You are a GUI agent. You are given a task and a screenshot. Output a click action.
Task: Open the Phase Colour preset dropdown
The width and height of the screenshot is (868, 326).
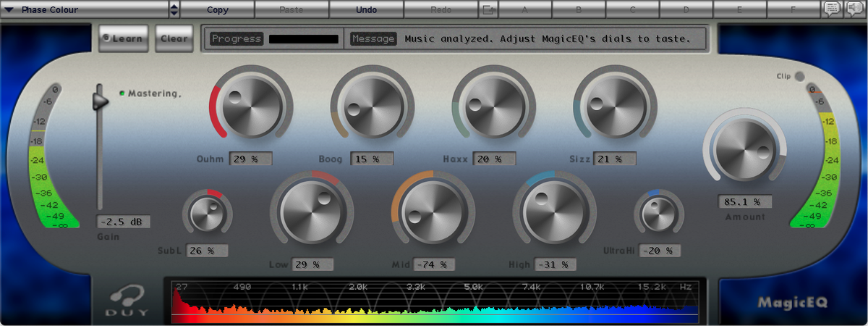(x=85, y=10)
